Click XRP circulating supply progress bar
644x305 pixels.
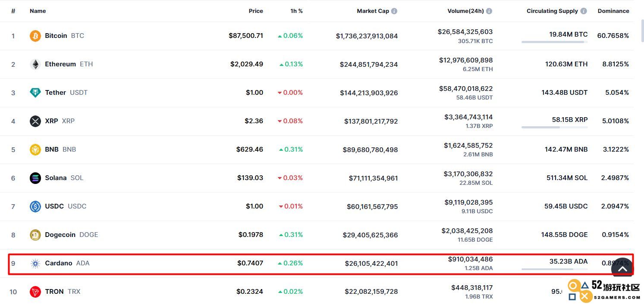(x=554, y=128)
